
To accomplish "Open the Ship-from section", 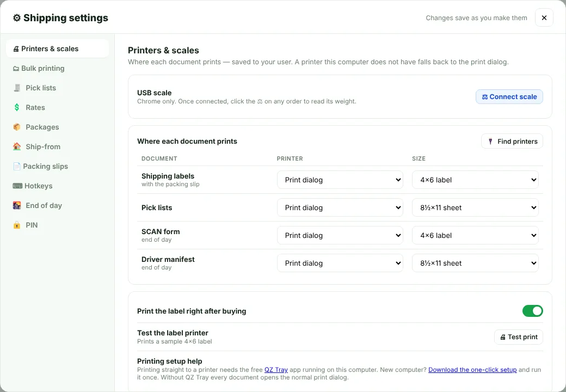I will (57, 146).
